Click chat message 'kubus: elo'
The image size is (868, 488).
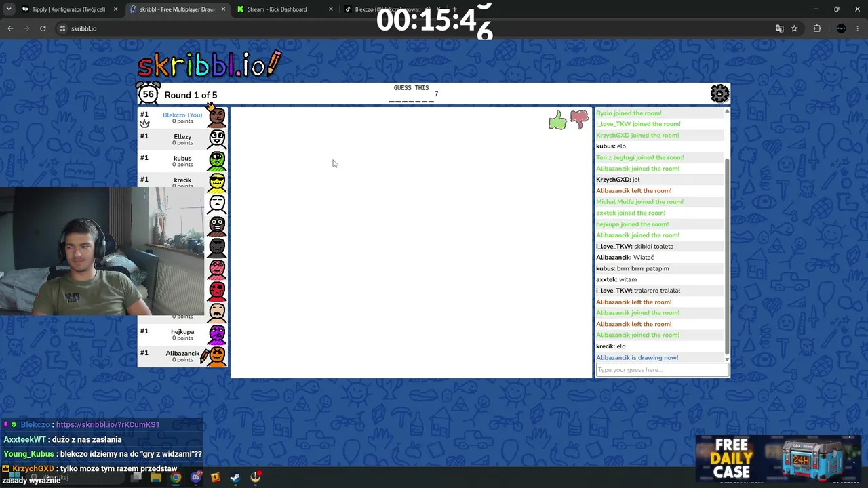click(610, 146)
